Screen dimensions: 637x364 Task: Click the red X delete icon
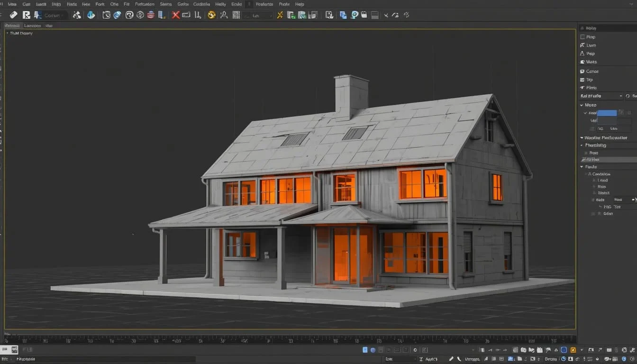tap(175, 15)
